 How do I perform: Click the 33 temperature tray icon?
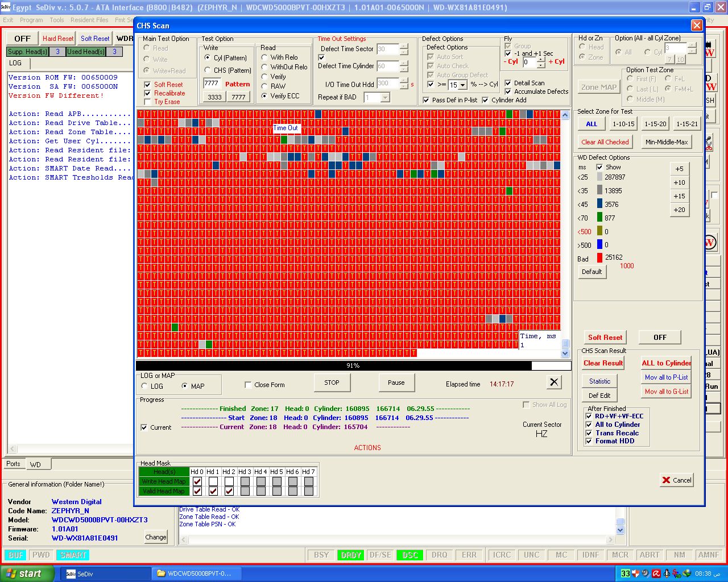(x=626, y=573)
